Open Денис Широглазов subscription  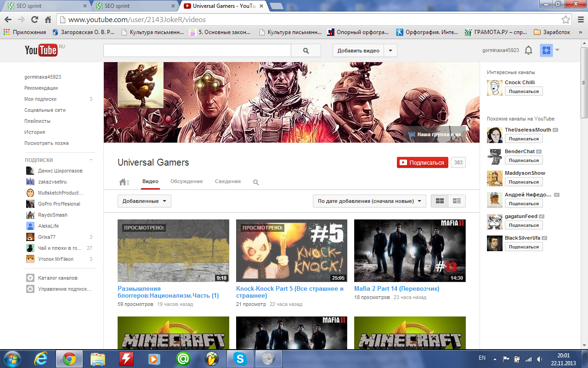pos(60,171)
